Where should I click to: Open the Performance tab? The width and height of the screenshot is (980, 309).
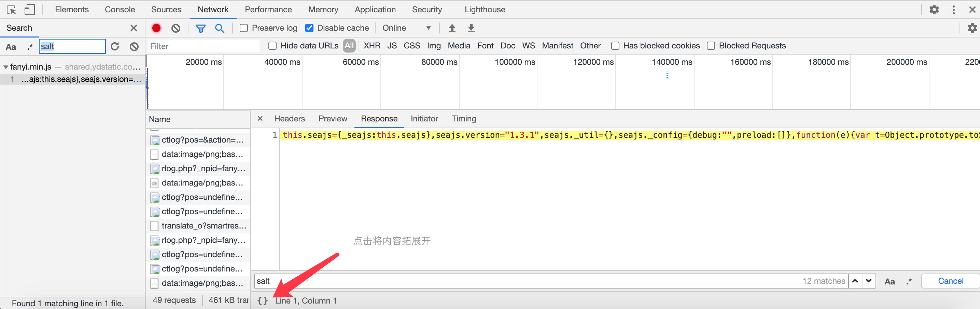click(x=268, y=10)
